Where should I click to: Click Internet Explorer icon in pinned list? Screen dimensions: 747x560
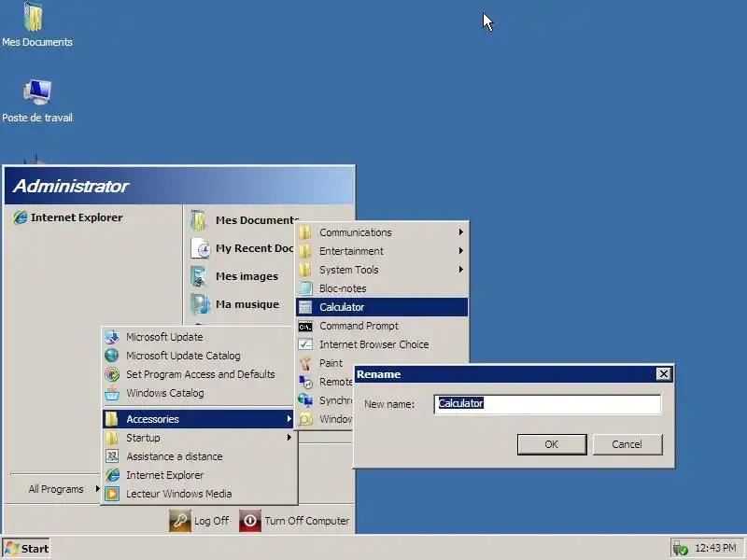pyautogui.click(x=20, y=217)
